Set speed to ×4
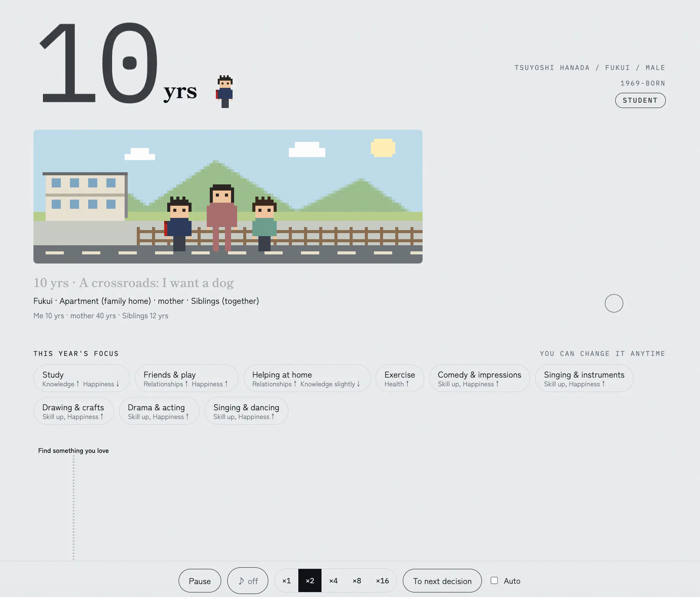 tap(333, 581)
